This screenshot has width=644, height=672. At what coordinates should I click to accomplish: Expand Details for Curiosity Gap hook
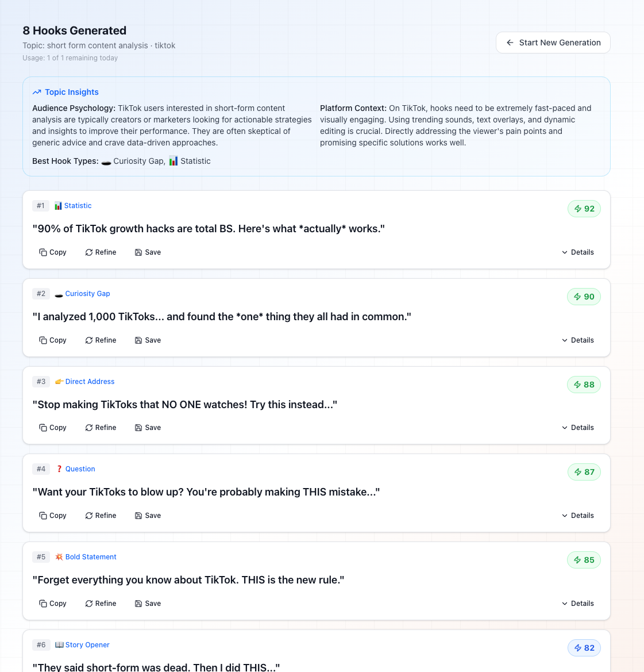point(577,340)
